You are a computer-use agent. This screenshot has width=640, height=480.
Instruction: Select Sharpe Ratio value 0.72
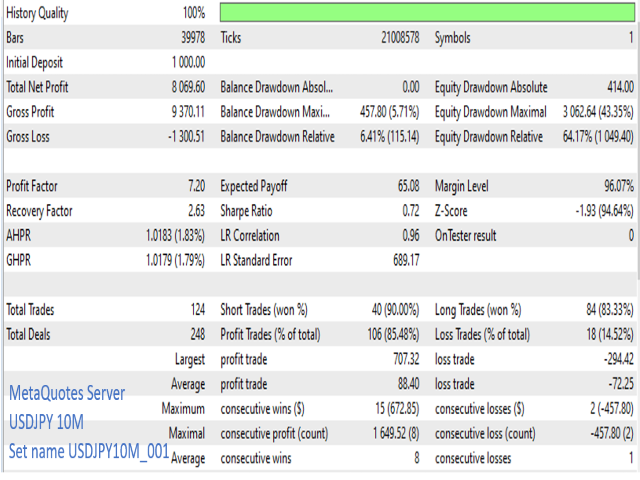(411, 211)
